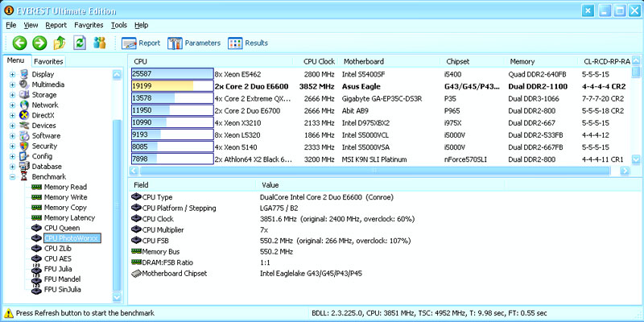Screen dimensions: 644x322
Task: Select Memory Latency benchmark
Action: (69, 218)
